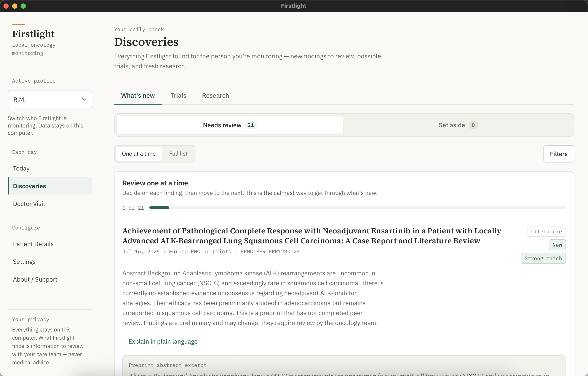Click Explain in plain language link
Viewport: 588px width, 376px height.
[x=163, y=341]
